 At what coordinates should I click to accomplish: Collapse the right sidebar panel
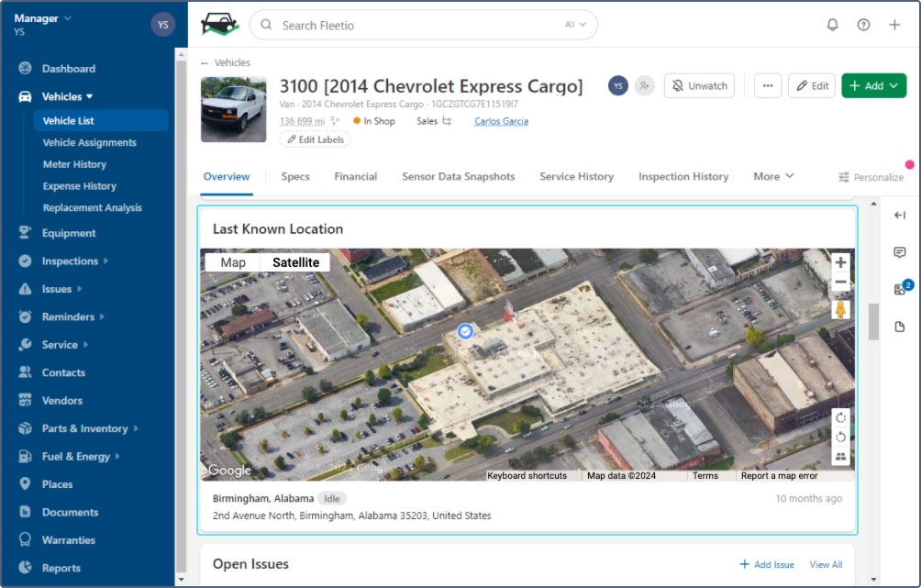(899, 216)
